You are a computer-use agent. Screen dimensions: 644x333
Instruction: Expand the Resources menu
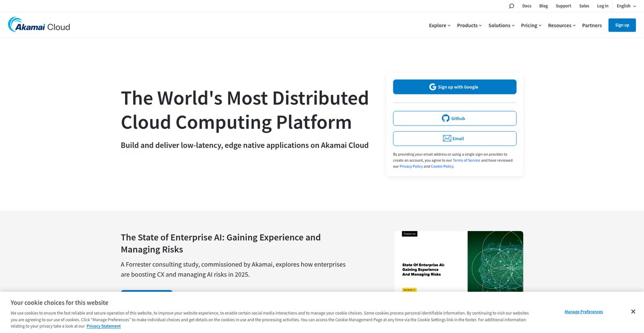click(x=561, y=25)
